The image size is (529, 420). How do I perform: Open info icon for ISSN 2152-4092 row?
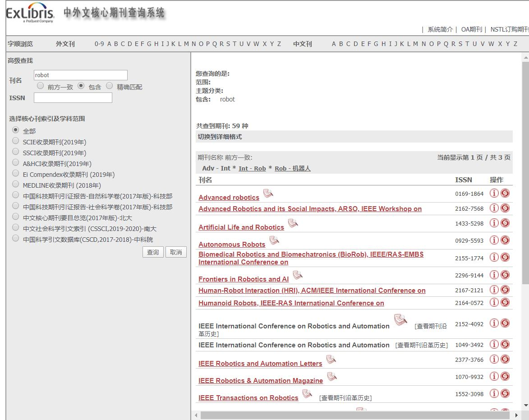tap(494, 323)
